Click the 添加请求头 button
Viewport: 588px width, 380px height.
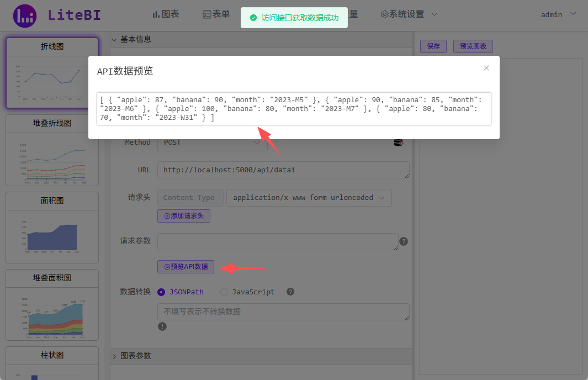[183, 215]
